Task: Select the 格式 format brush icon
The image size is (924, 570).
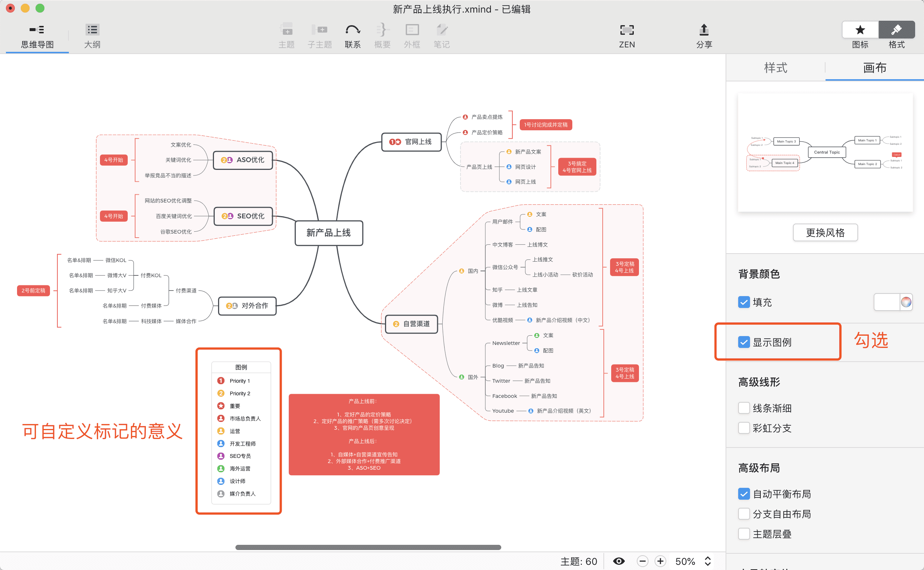Action: pos(896,30)
